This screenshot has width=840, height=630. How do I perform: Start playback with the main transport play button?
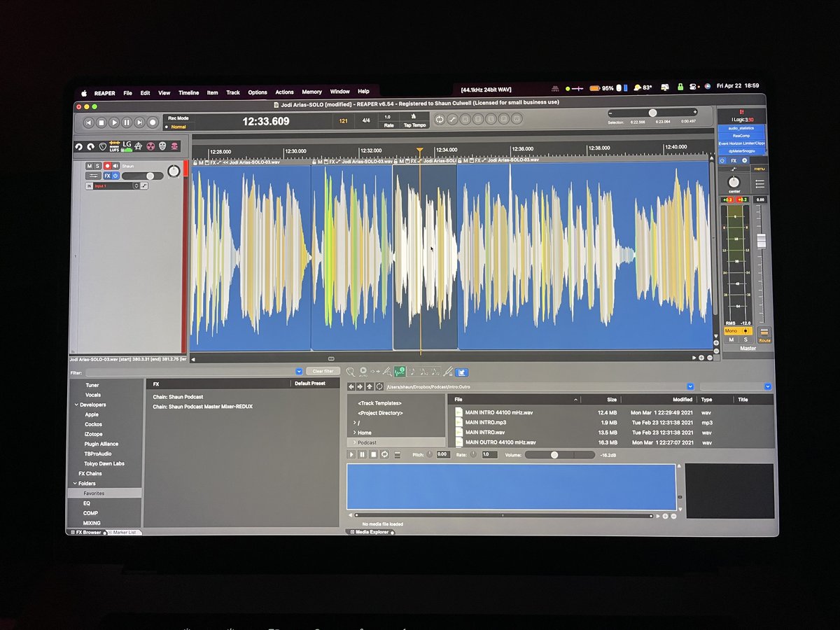click(x=114, y=122)
